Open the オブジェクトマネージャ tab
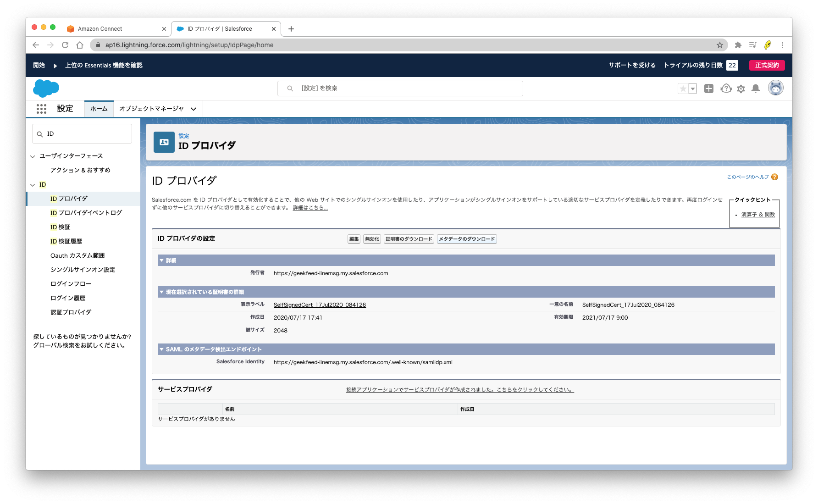 [152, 109]
